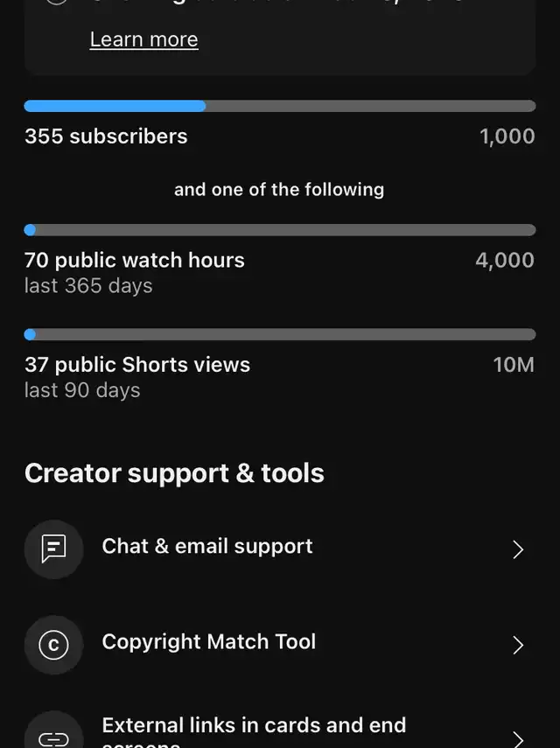Tap the 70 public watch hours text
Screen dimensions: 560x748
(x=135, y=261)
